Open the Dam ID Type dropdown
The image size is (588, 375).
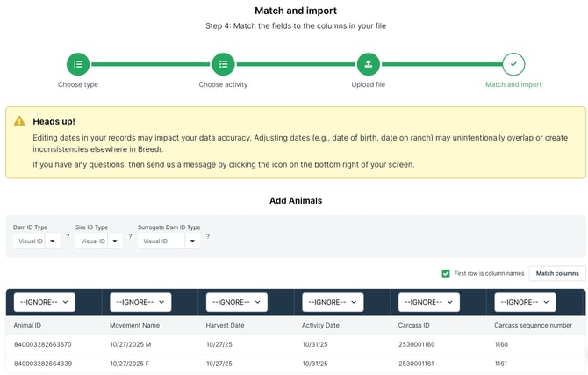(x=37, y=241)
